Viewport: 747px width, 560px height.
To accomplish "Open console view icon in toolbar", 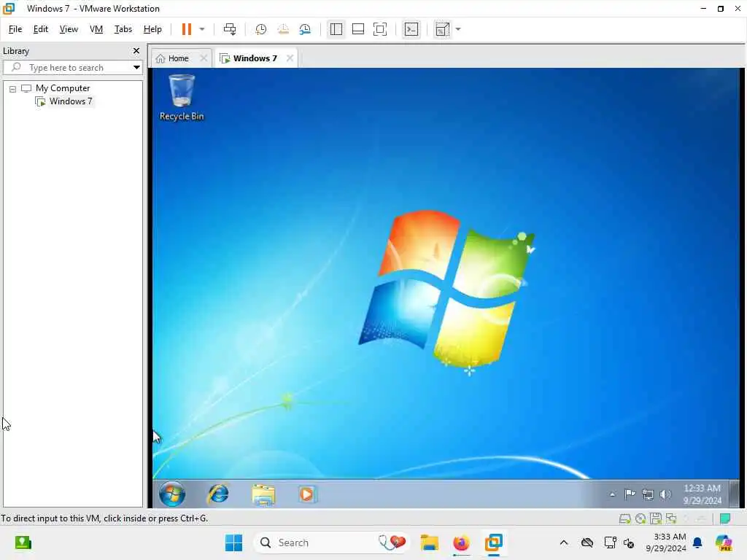I will click(411, 29).
